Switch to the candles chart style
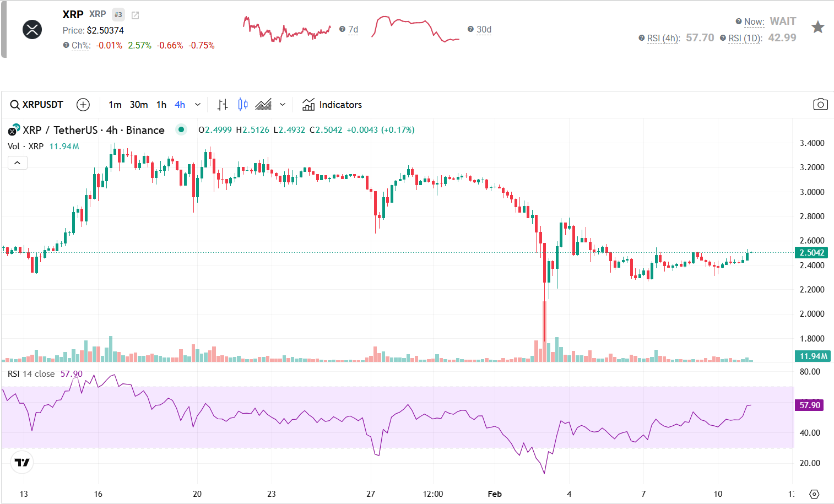This screenshot has width=834, height=504. click(243, 105)
